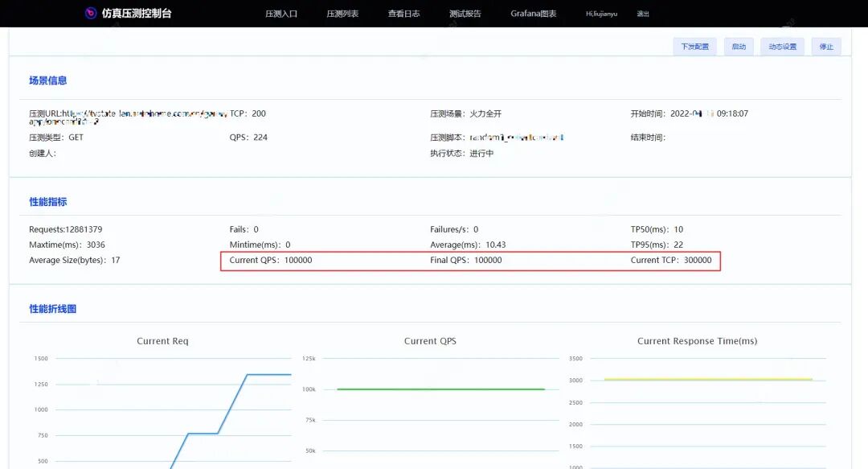Image resolution: width=868 pixels, height=469 pixels.
Task: Click the console logo icon
Action: 91,14
